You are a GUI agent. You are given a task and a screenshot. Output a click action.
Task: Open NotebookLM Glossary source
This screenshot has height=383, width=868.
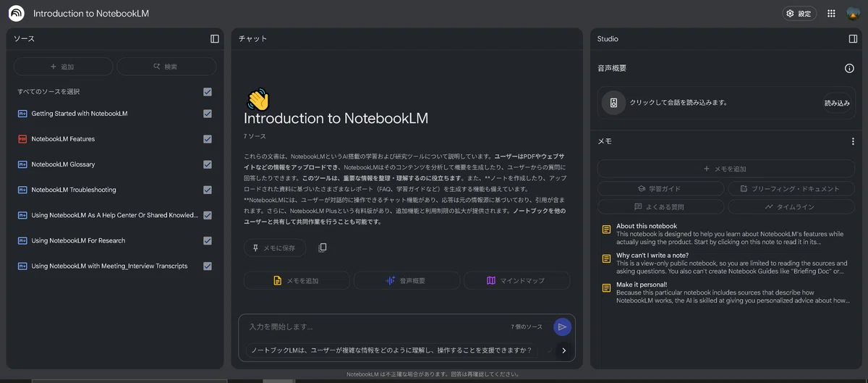click(x=63, y=164)
